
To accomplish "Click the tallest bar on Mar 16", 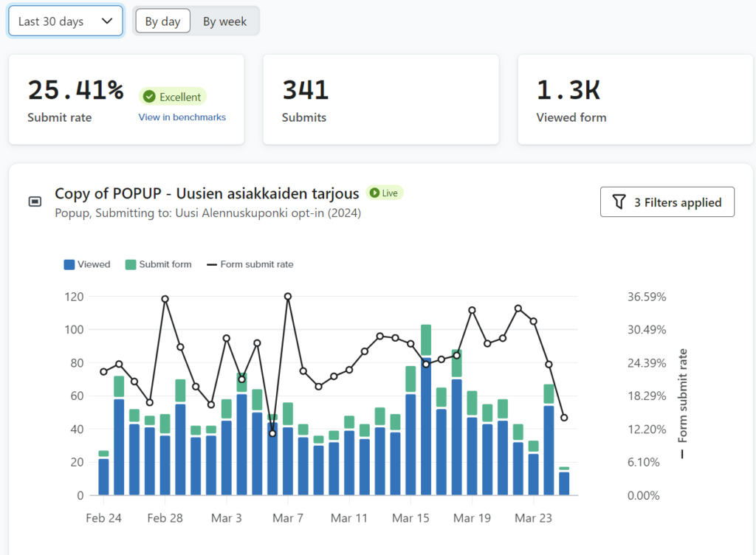I will (426, 410).
